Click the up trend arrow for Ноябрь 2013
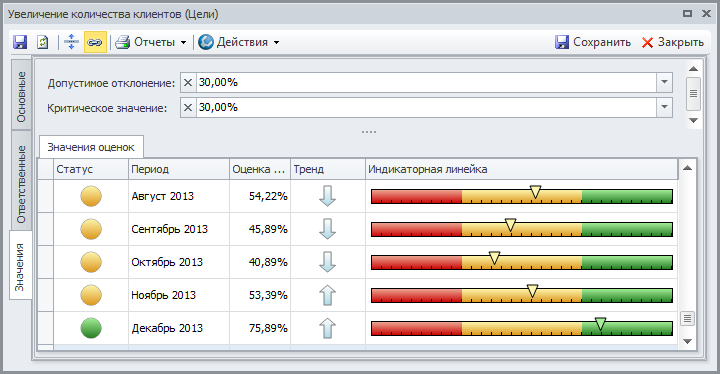Screen dimensions: 720x374 click(x=327, y=295)
